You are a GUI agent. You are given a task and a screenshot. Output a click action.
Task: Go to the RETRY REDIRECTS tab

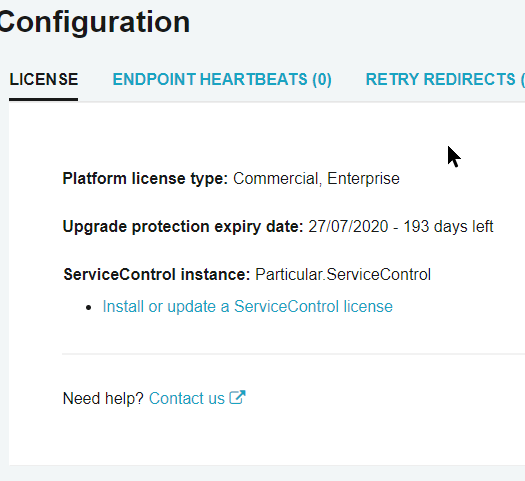pos(445,80)
